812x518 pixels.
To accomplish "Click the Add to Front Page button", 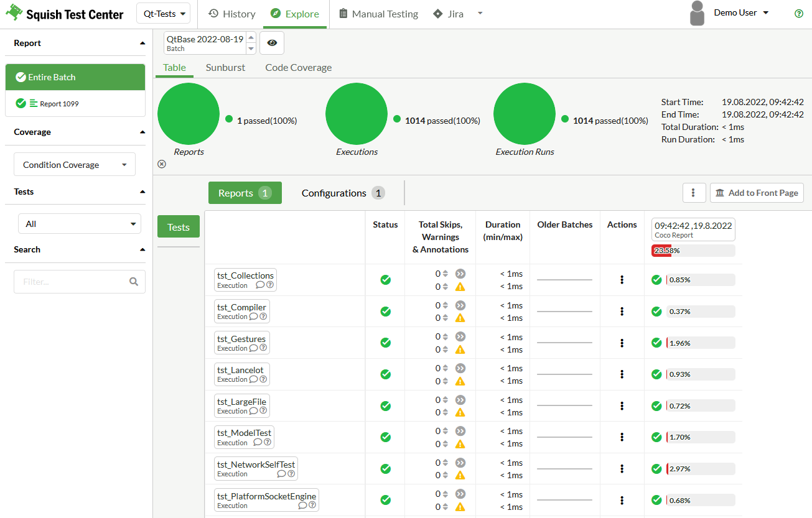I will (x=757, y=193).
